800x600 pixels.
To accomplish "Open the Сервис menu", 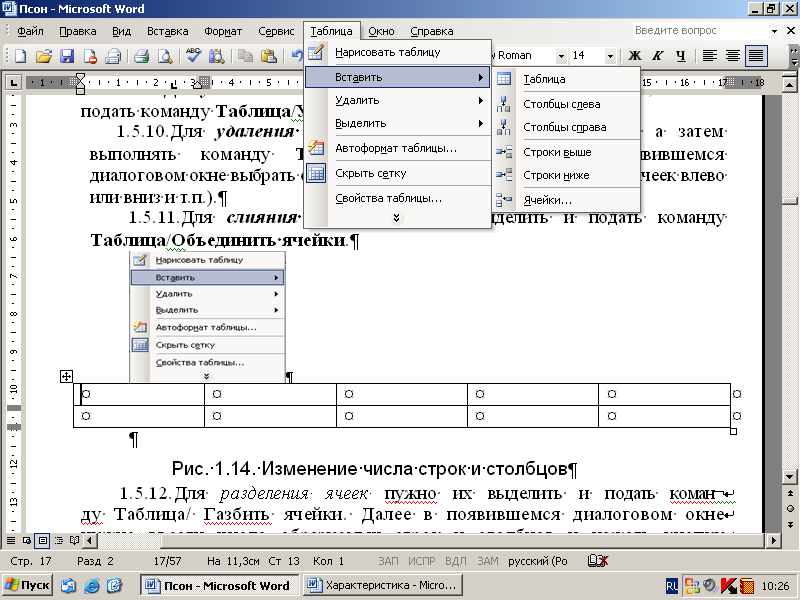I will [x=276, y=32].
